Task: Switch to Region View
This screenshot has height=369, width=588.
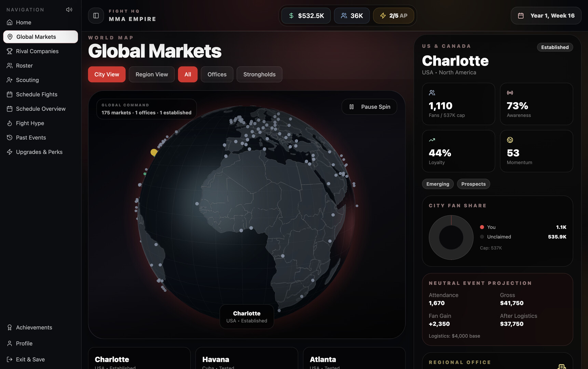Action: pyautogui.click(x=152, y=74)
